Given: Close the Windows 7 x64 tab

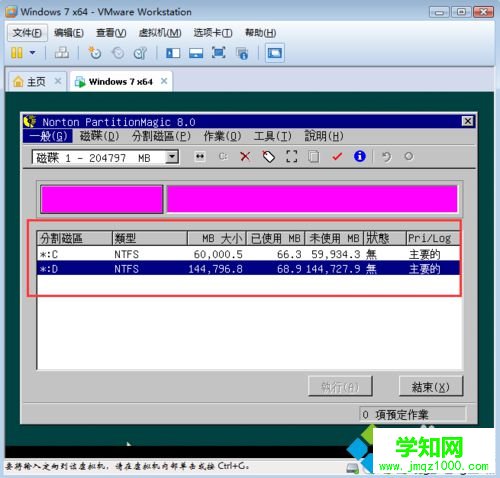Looking at the screenshot, I should pos(164,81).
